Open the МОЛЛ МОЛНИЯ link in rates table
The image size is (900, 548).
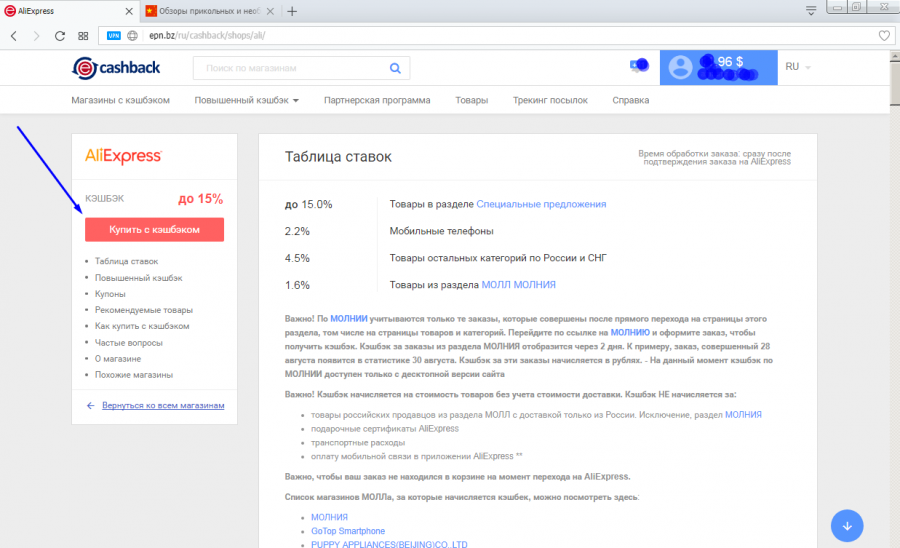coord(518,285)
